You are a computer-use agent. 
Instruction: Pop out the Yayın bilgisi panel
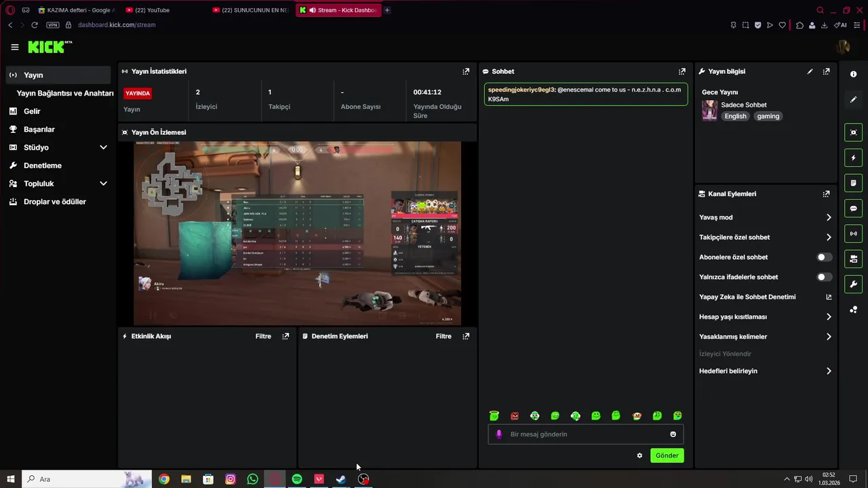826,71
